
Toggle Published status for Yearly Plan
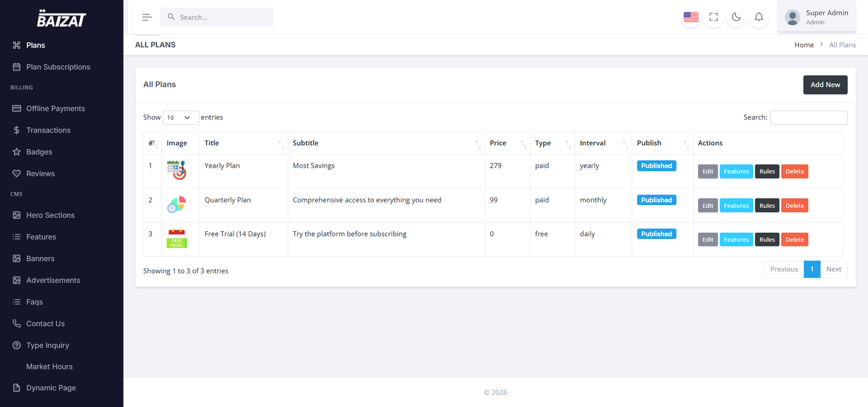pyautogui.click(x=656, y=166)
